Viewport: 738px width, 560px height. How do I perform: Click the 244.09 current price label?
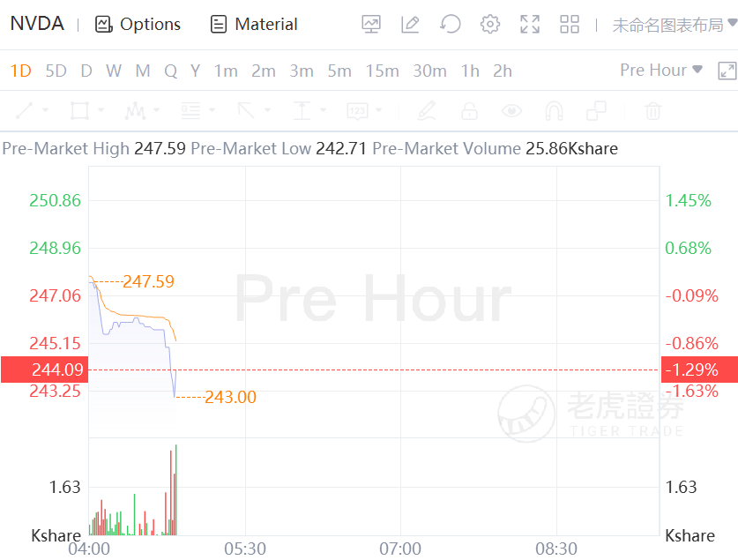[44, 370]
